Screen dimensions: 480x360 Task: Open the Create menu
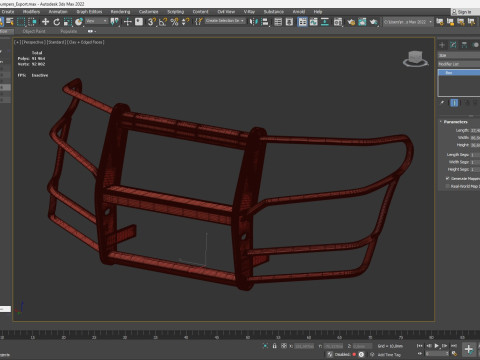click(x=8, y=12)
